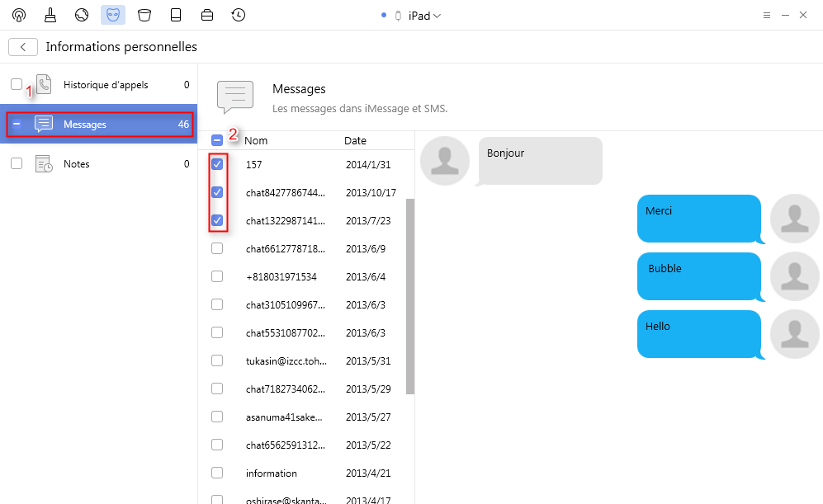
Task: Click the Messages header speech bubble icon
Action: (235, 97)
